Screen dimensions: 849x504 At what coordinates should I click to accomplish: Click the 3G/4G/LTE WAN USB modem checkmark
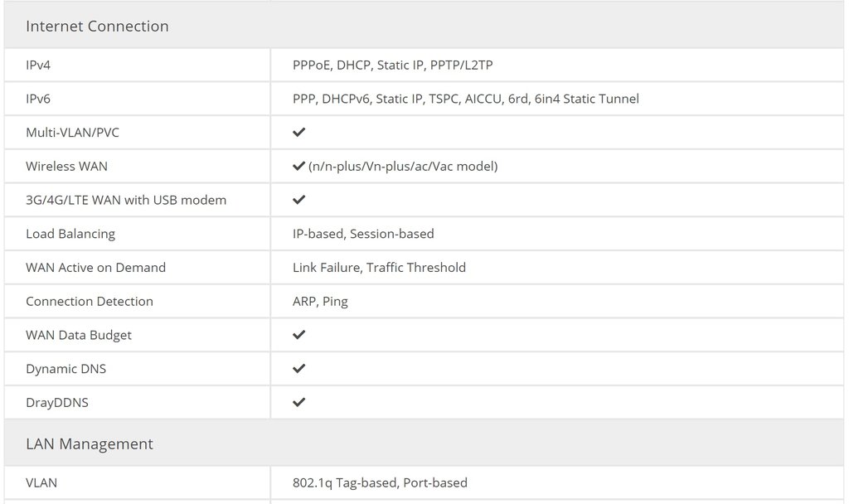point(299,200)
